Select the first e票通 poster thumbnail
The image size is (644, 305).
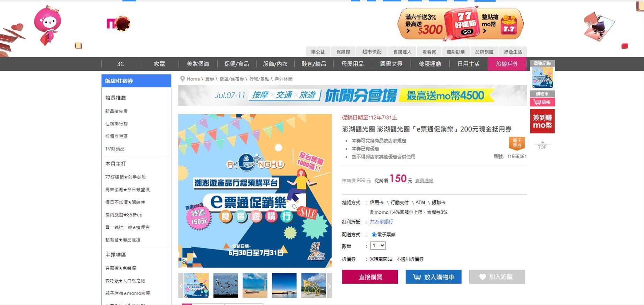[196, 285]
